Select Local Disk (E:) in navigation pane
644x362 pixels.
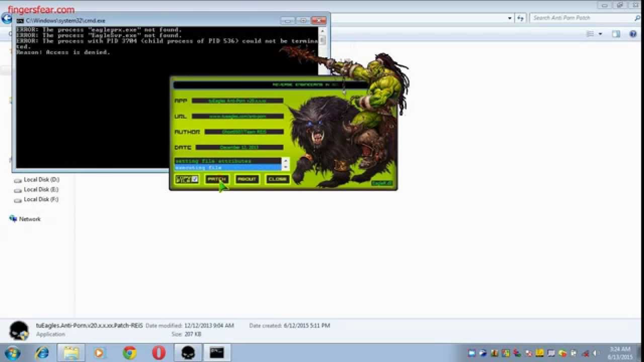(x=41, y=190)
